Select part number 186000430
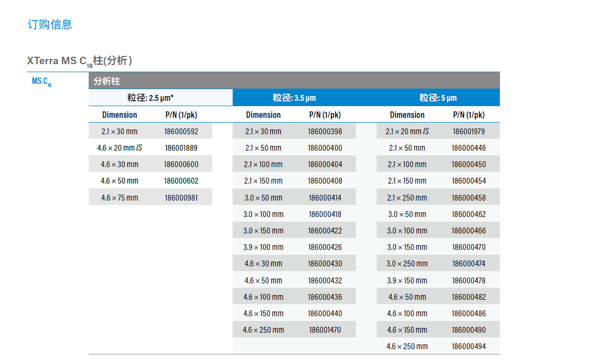Image resolution: width=612 pixels, height=364 pixels. pos(325,263)
